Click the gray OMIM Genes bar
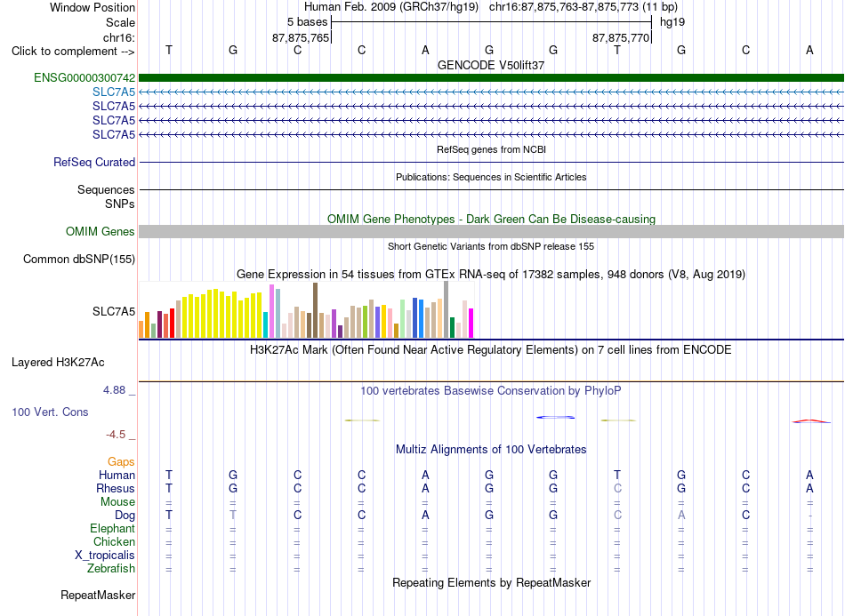The width and height of the screenshot is (845, 616). pos(491,231)
